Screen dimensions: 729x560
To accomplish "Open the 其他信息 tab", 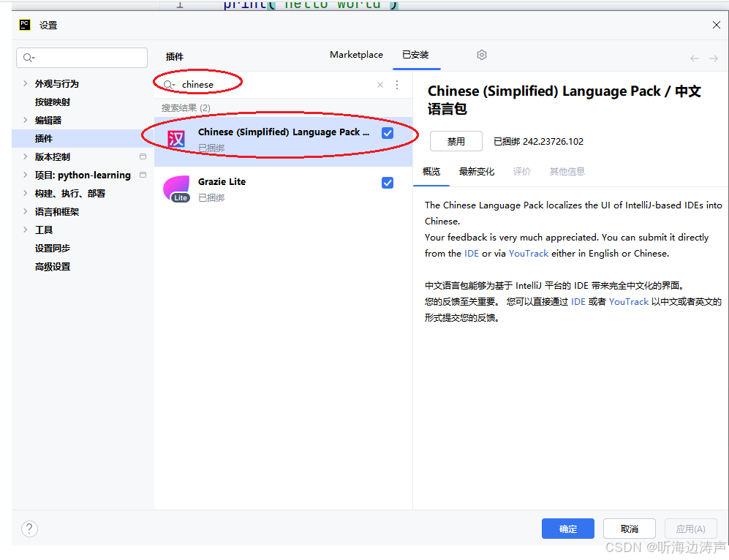I will (567, 172).
